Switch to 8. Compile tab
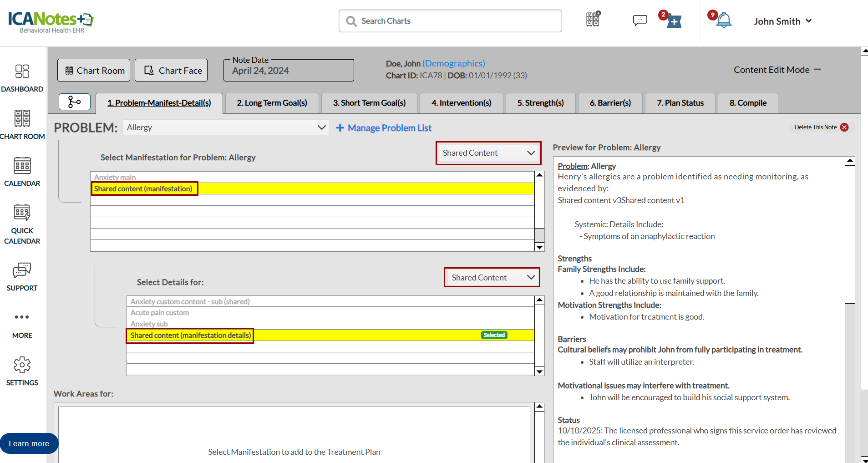Image resolution: width=868 pixels, height=463 pixels. tap(747, 103)
